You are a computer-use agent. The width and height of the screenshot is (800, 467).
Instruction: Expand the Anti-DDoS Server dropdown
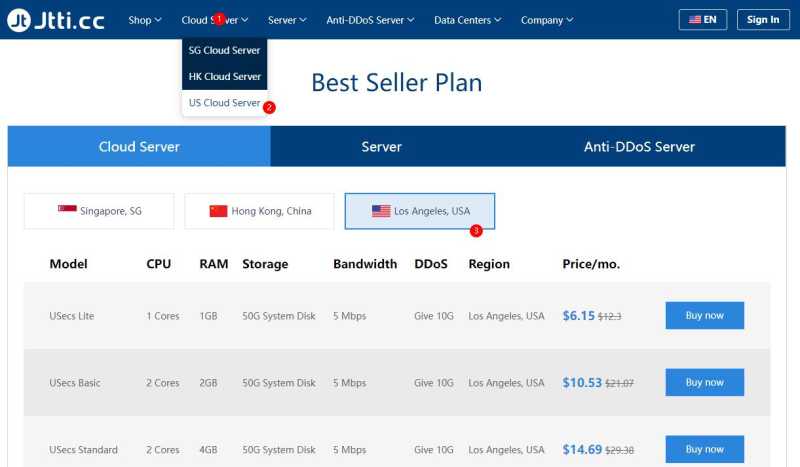pos(370,20)
